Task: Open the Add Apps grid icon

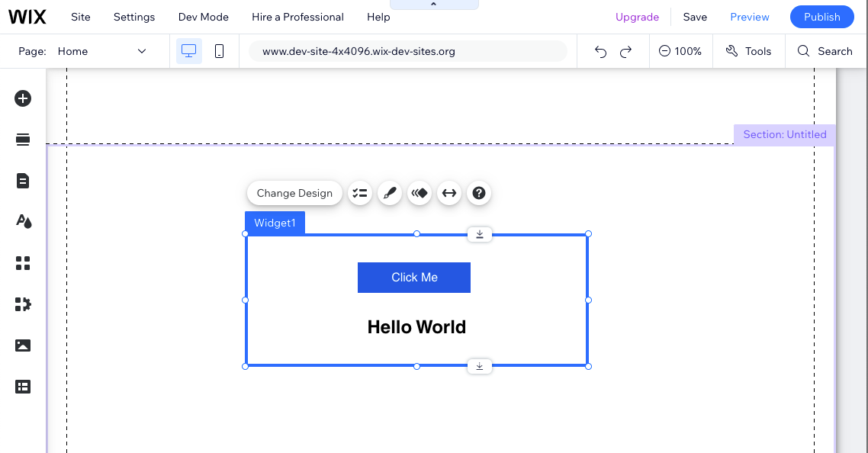Action: click(x=23, y=263)
